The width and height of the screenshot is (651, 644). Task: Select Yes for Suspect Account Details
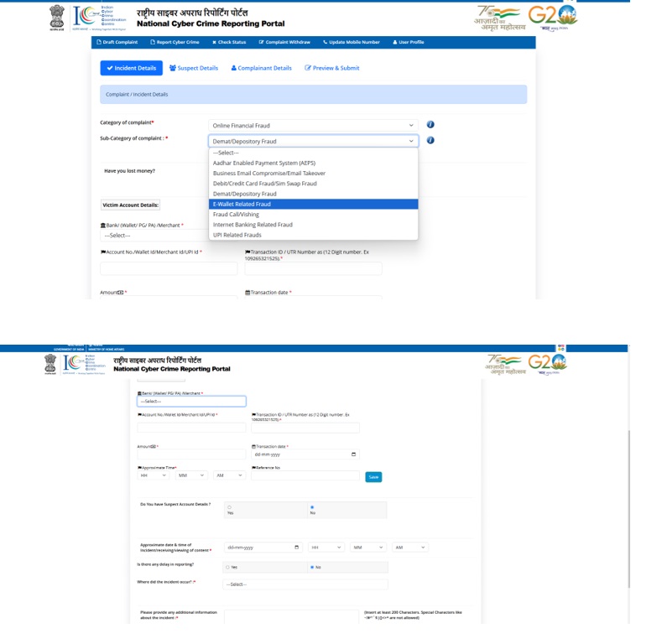click(x=230, y=507)
